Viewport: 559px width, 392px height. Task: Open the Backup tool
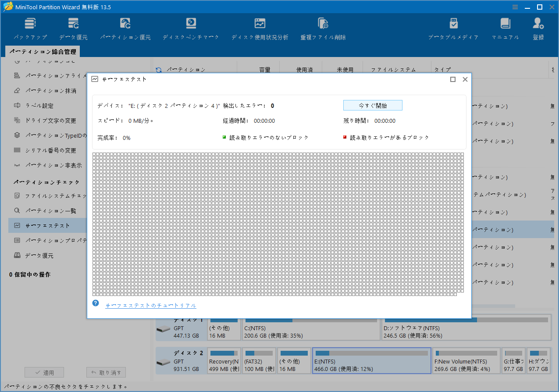click(x=30, y=27)
